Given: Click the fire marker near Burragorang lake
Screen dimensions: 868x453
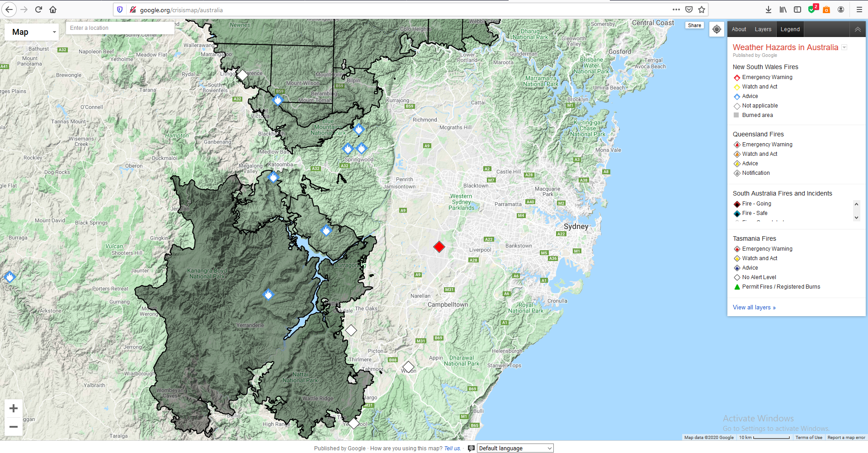Looking at the screenshot, I should pos(326,231).
